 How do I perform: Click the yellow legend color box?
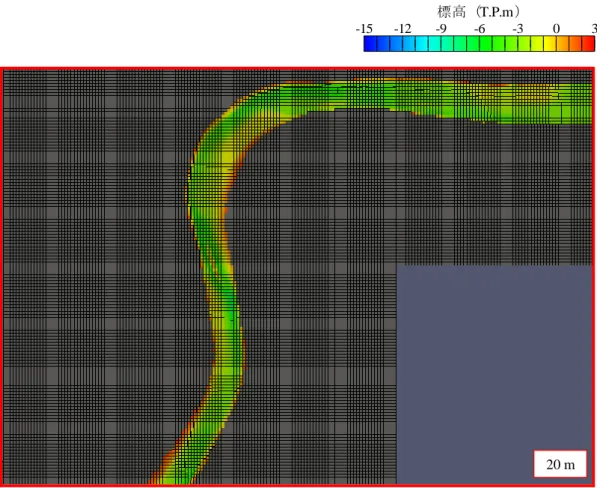click(550, 44)
